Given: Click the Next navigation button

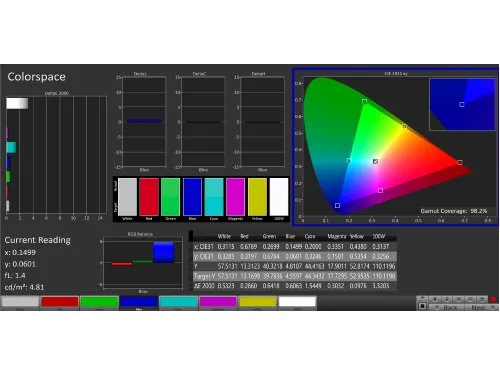Looking at the screenshot, I should click(x=480, y=307).
